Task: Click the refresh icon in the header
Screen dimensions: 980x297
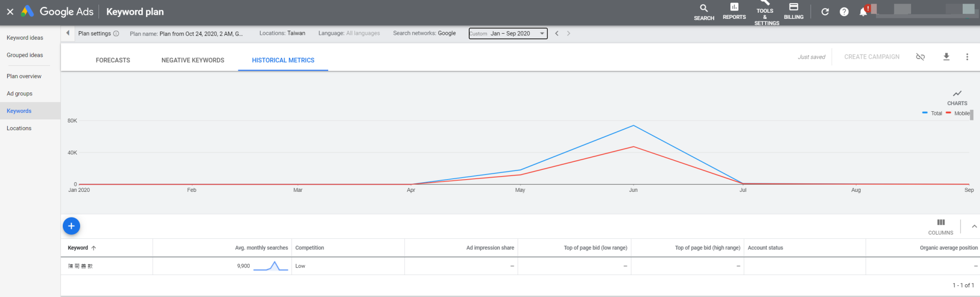Action: (x=825, y=12)
